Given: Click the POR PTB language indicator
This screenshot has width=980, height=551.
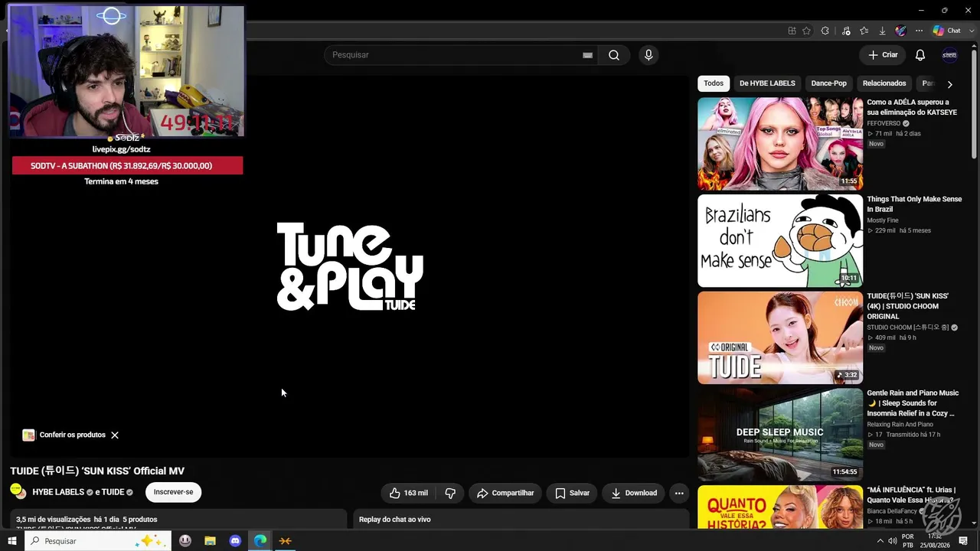Looking at the screenshot, I should coord(908,541).
